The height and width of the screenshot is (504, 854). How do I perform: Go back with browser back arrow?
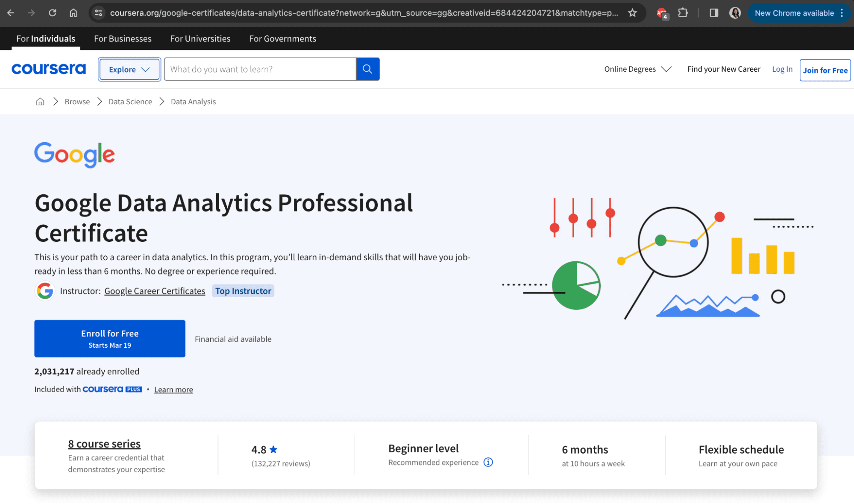tap(11, 13)
